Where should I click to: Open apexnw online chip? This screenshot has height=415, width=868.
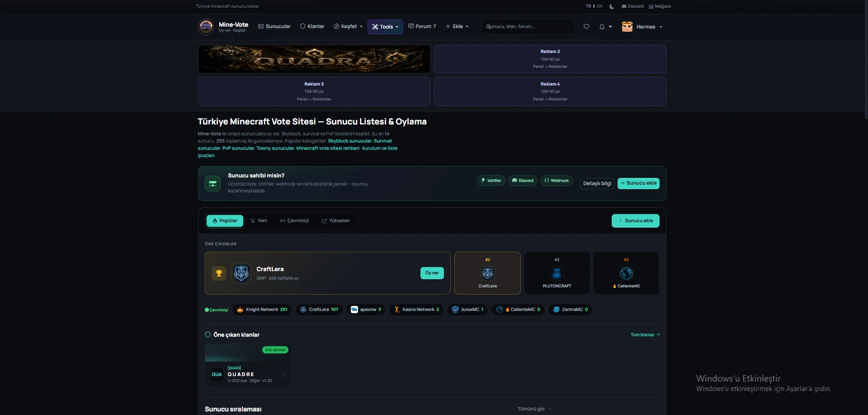point(366,310)
